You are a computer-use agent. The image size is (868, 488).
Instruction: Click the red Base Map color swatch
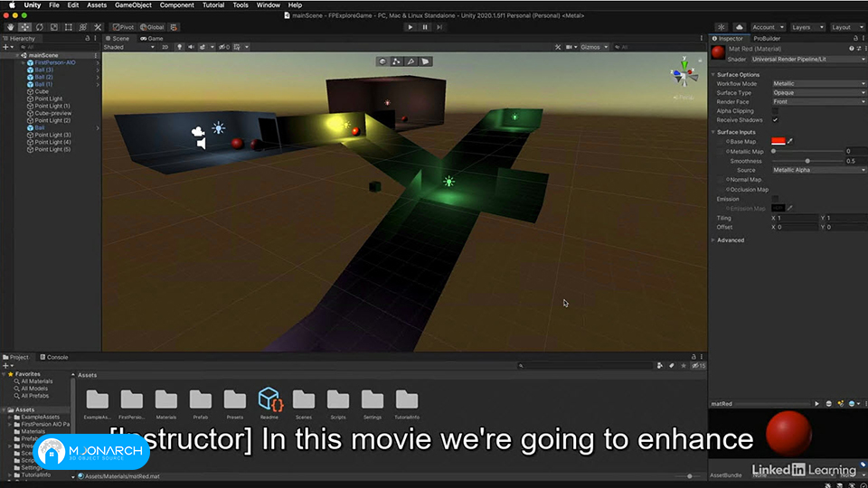pyautogui.click(x=778, y=142)
